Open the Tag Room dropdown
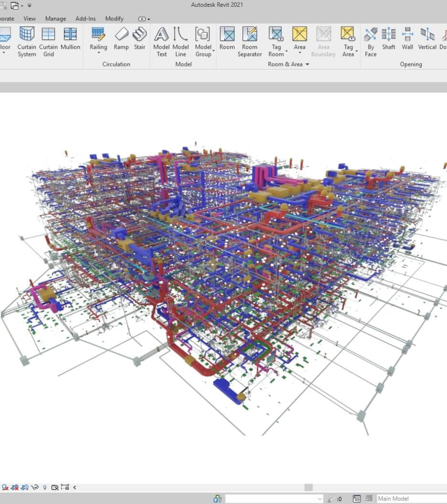Image resolution: width=447 pixels, height=504 pixels. pyautogui.click(x=287, y=51)
